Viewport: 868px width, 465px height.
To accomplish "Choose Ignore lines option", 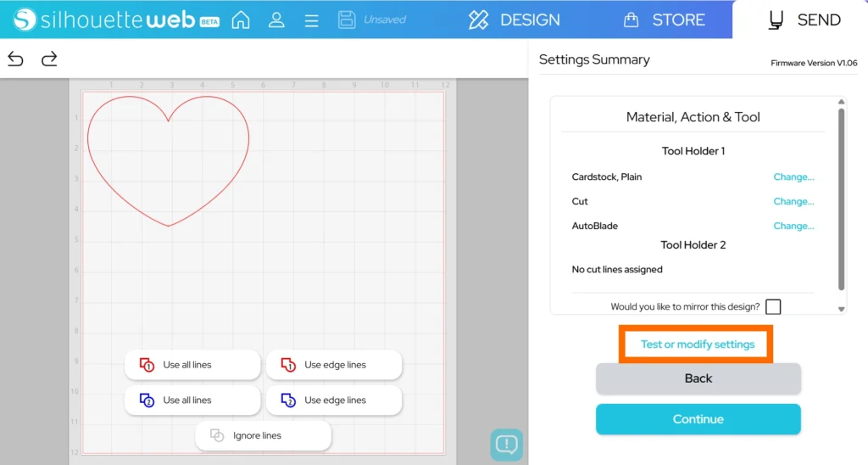I will [263, 436].
